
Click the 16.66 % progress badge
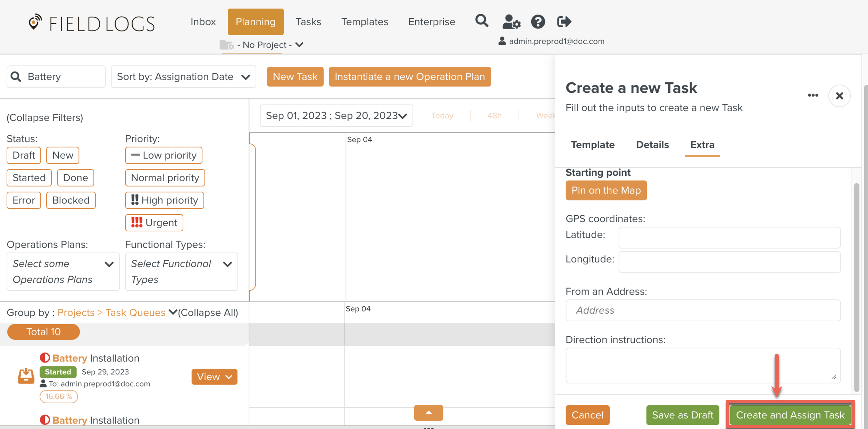[x=58, y=396]
